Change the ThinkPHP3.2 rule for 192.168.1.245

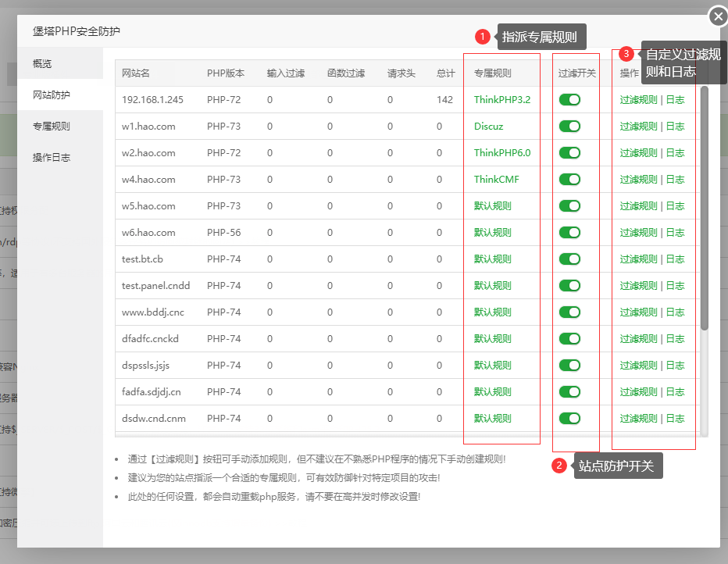click(x=501, y=100)
